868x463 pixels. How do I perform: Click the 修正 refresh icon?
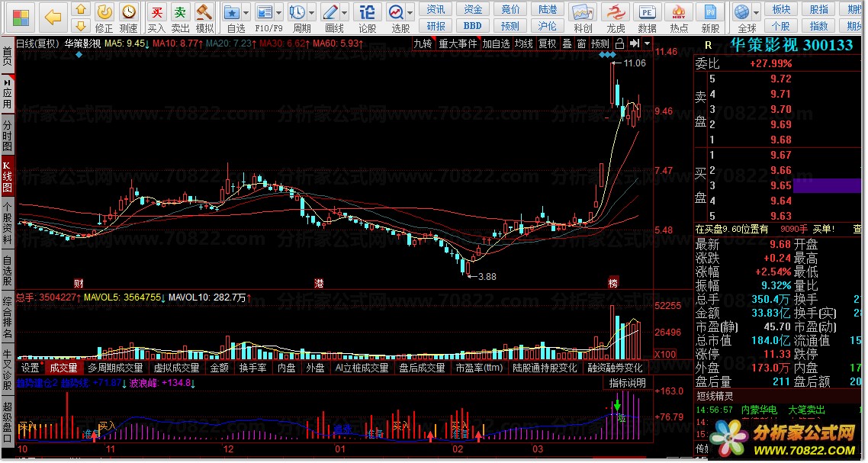[104, 12]
